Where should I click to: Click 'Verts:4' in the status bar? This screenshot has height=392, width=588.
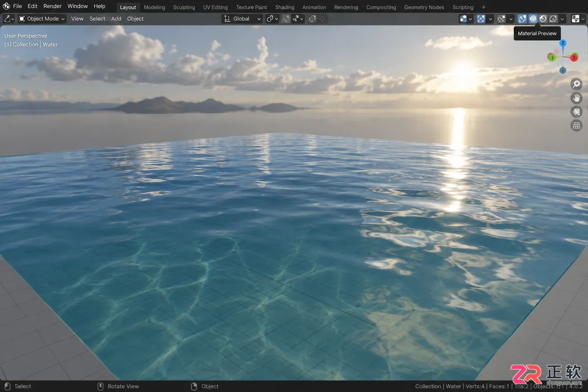pyautogui.click(x=474, y=386)
